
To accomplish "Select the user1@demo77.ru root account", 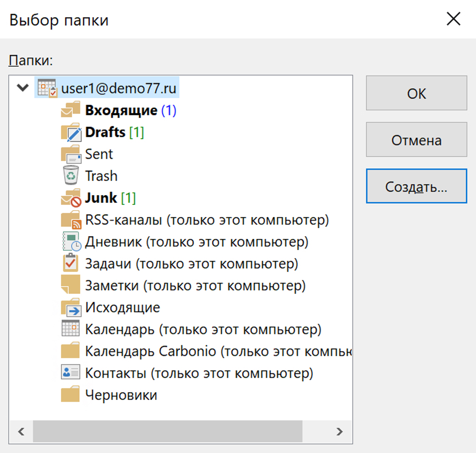I will click(x=118, y=88).
